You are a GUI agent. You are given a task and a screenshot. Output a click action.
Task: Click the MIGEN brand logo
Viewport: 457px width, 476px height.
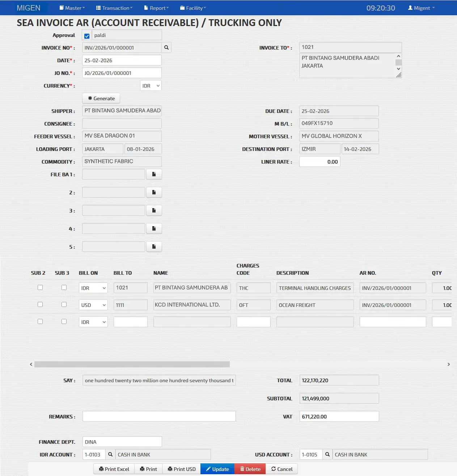coord(29,8)
